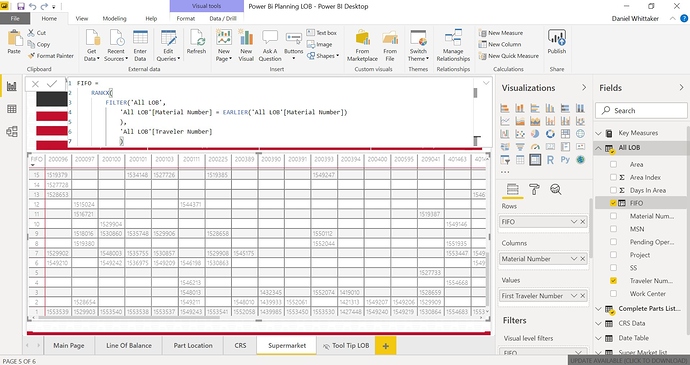Viewport: 690px width, 365px height.
Task: Open the Model relationships view icon
Action: [x=12, y=132]
